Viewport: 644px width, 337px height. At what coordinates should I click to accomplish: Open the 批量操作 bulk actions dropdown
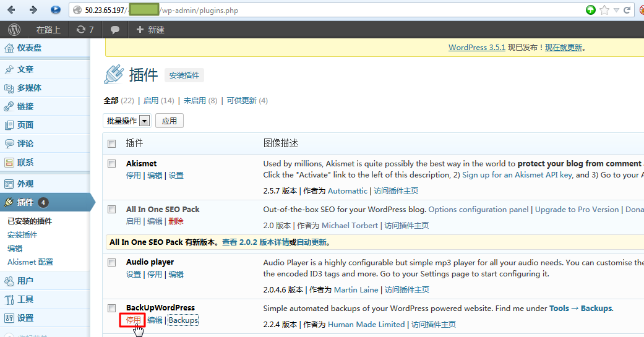point(127,121)
